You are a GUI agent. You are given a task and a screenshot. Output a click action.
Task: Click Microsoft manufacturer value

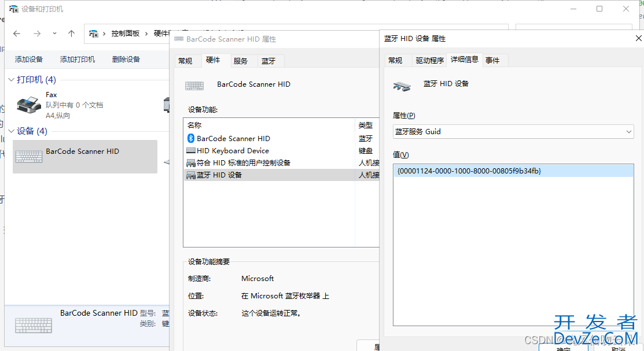[x=257, y=279]
